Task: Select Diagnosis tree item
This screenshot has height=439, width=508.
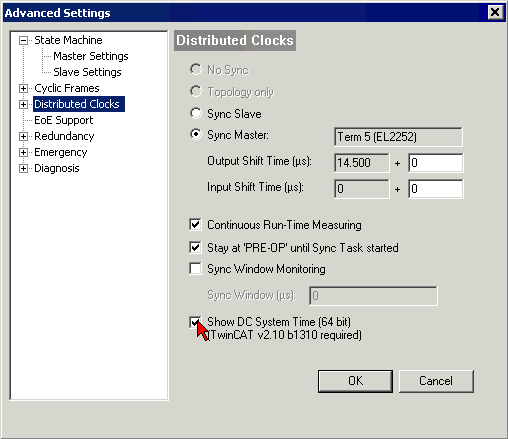Action: 57,168
